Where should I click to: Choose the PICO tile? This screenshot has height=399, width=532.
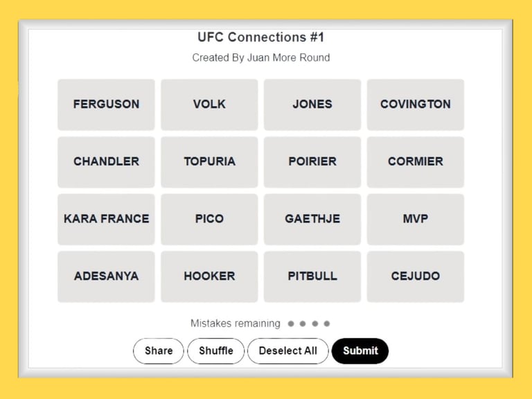[x=209, y=219]
